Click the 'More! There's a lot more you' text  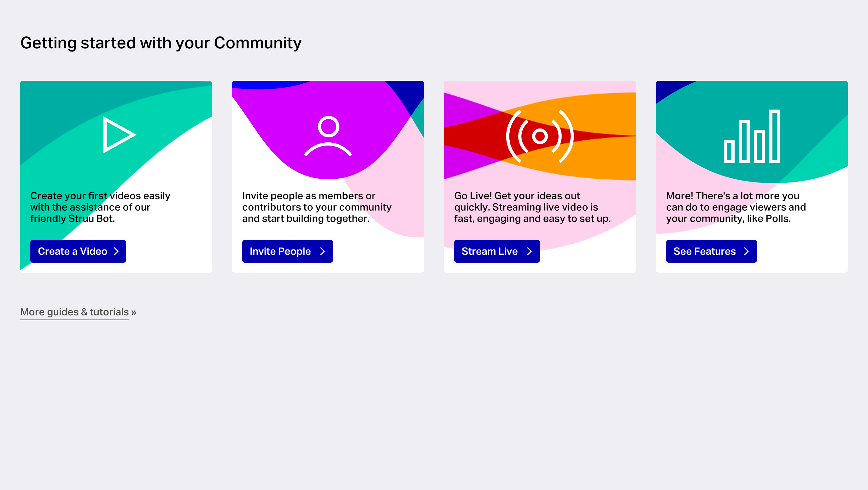736,207
